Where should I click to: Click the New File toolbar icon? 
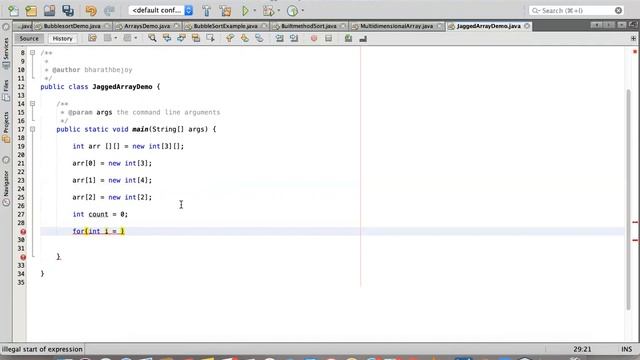13,10
